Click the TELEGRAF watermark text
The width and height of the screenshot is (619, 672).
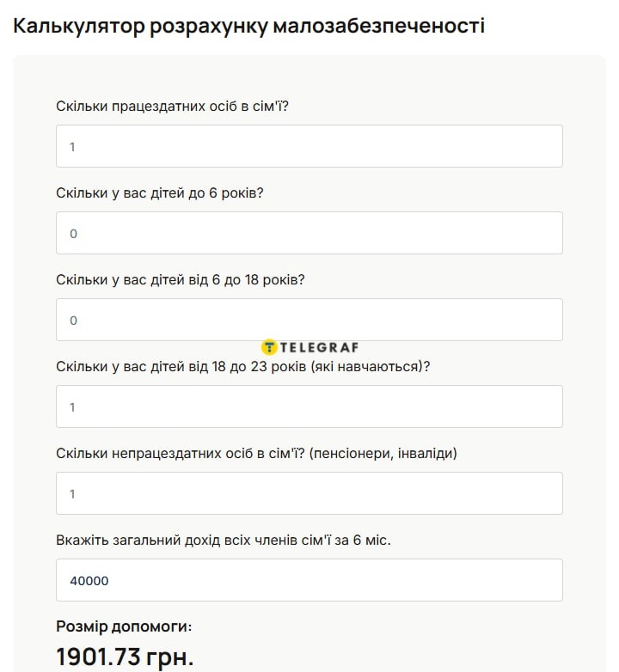[317, 347]
